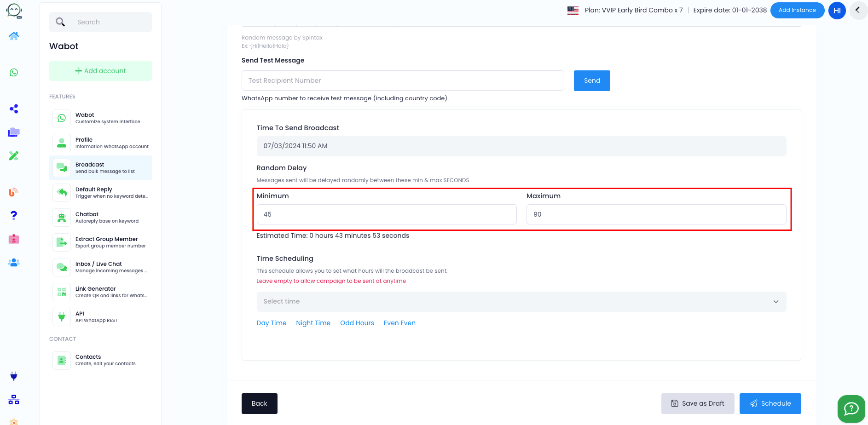Open the HI profile avatar
The width and height of the screenshot is (868, 425).
click(x=837, y=11)
